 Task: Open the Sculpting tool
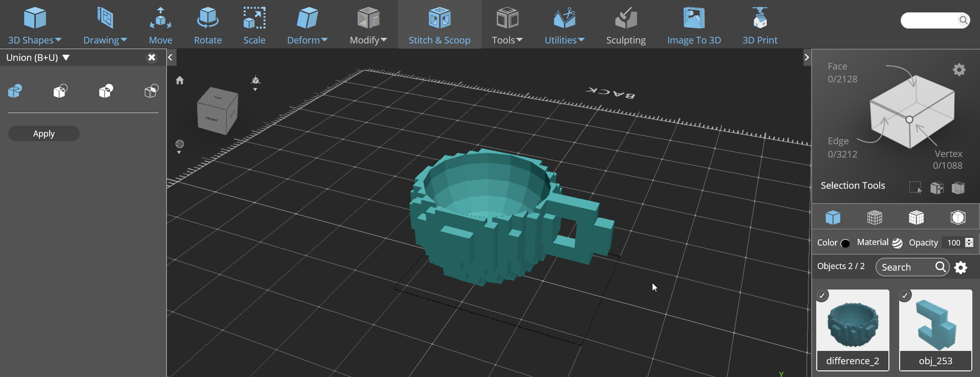(x=626, y=25)
